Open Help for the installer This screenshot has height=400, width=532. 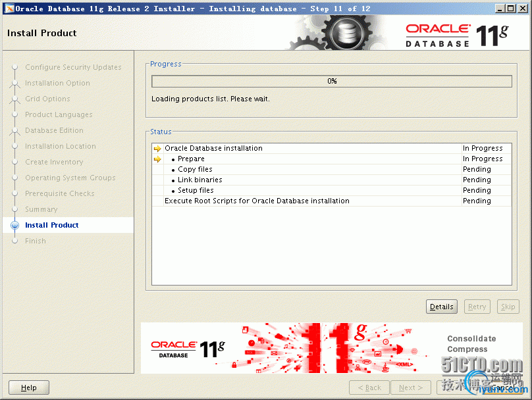tap(29, 387)
